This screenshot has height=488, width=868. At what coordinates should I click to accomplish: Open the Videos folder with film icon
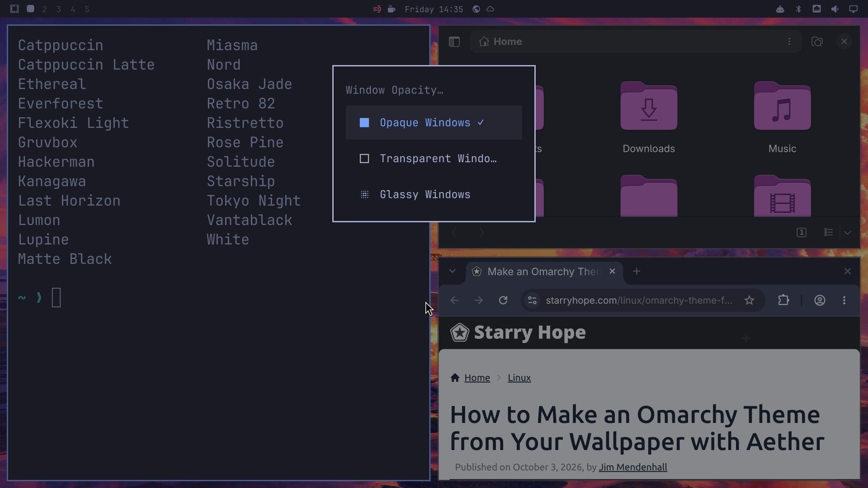pyautogui.click(x=782, y=196)
